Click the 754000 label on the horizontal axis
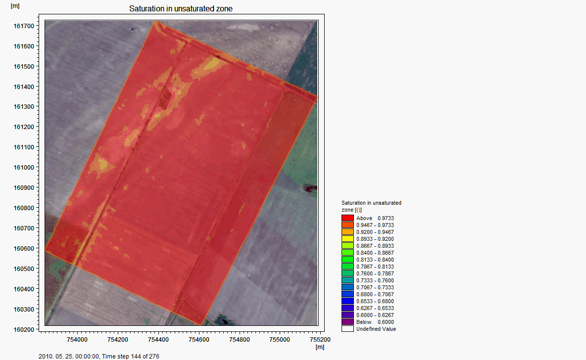Screen dimensions: 586x360 tap(77, 339)
